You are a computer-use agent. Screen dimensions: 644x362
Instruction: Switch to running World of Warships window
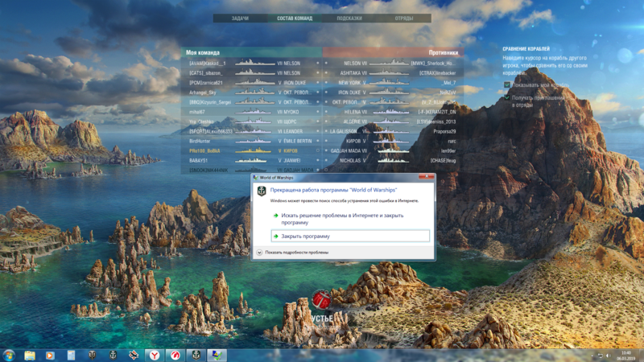[196, 356]
